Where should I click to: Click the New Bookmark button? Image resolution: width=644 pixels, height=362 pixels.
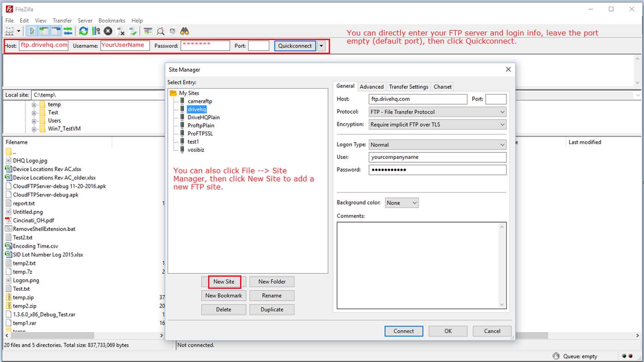(x=224, y=296)
